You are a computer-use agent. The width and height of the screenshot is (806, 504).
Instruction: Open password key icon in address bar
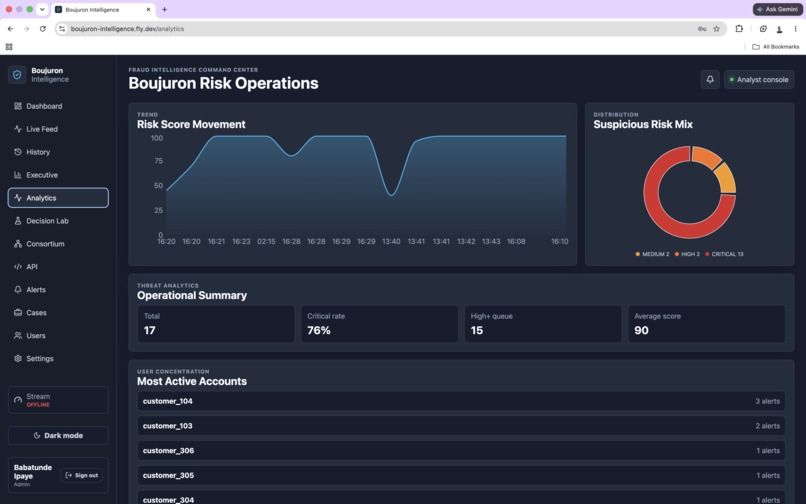pos(702,29)
